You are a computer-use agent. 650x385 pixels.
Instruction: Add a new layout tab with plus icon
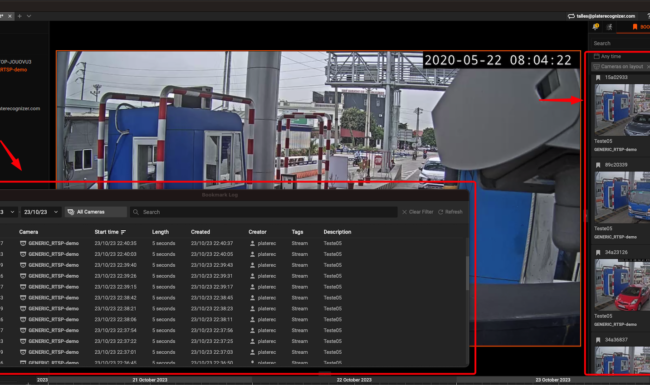coord(19,16)
